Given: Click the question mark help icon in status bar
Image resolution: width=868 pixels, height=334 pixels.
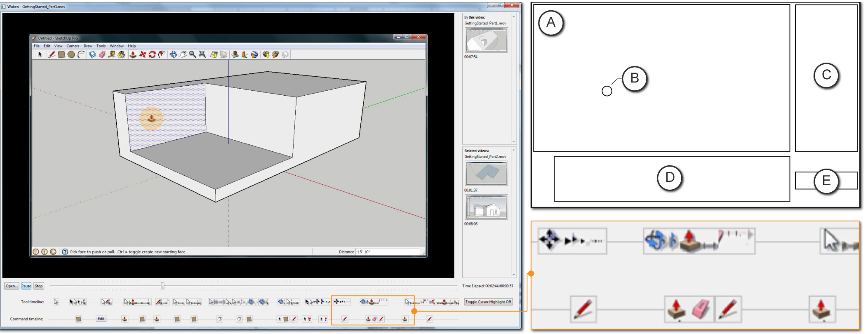Looking at the screenshot, I should [x=65, y=252].
